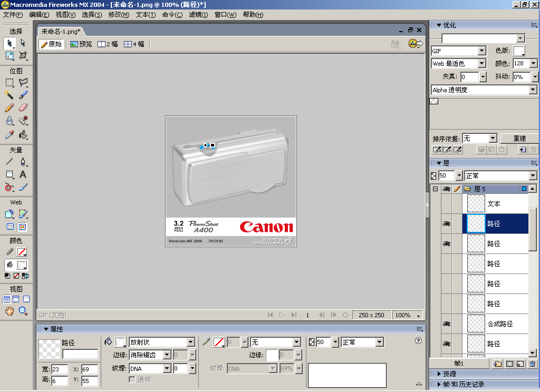Select the Rectangle shape tool
Image resolution: width=540 pixels, height=392 pixels.
(x=9, y=174)
